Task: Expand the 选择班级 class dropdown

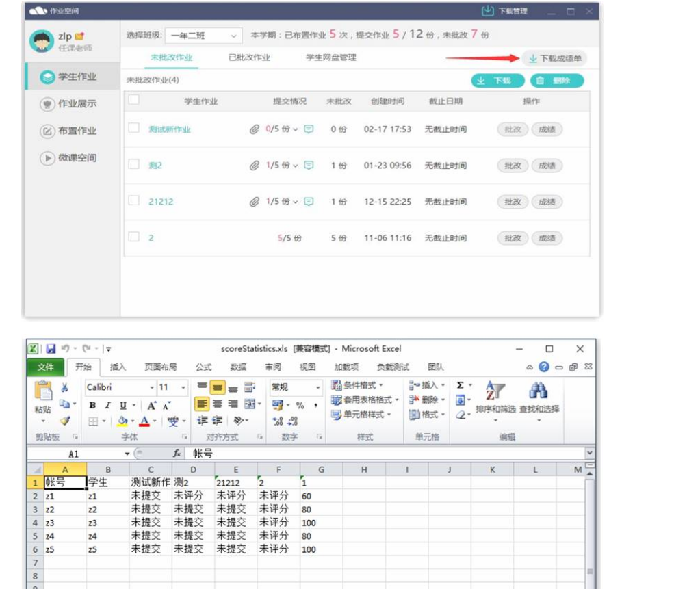Action: coord(203,36)
